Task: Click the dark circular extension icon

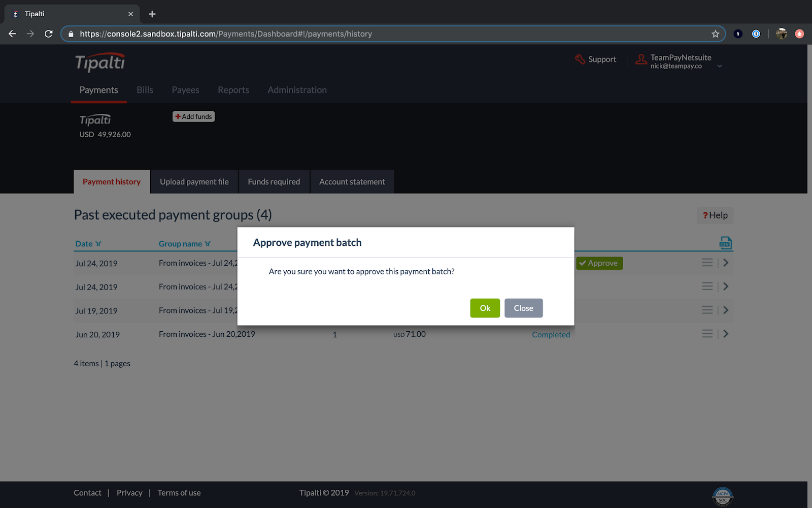Action: 738,34
